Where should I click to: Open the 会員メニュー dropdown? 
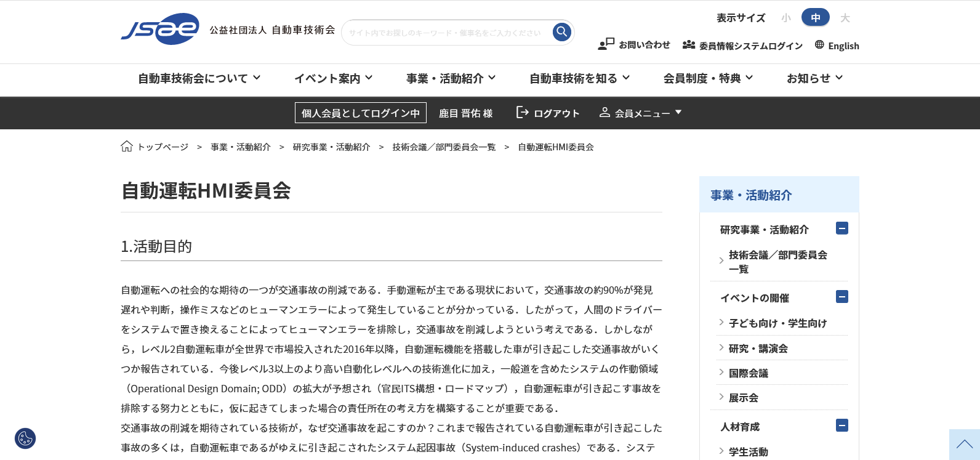coord(641,113)
